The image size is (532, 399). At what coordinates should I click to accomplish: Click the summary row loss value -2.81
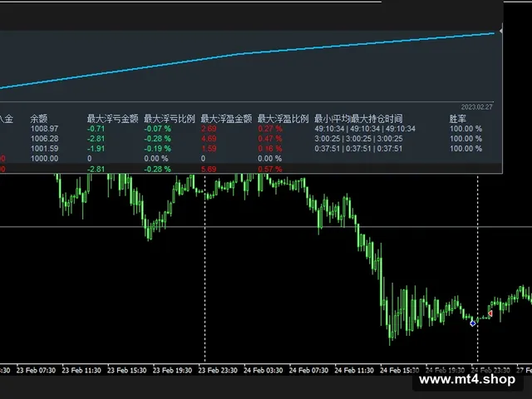click(96, 169)
